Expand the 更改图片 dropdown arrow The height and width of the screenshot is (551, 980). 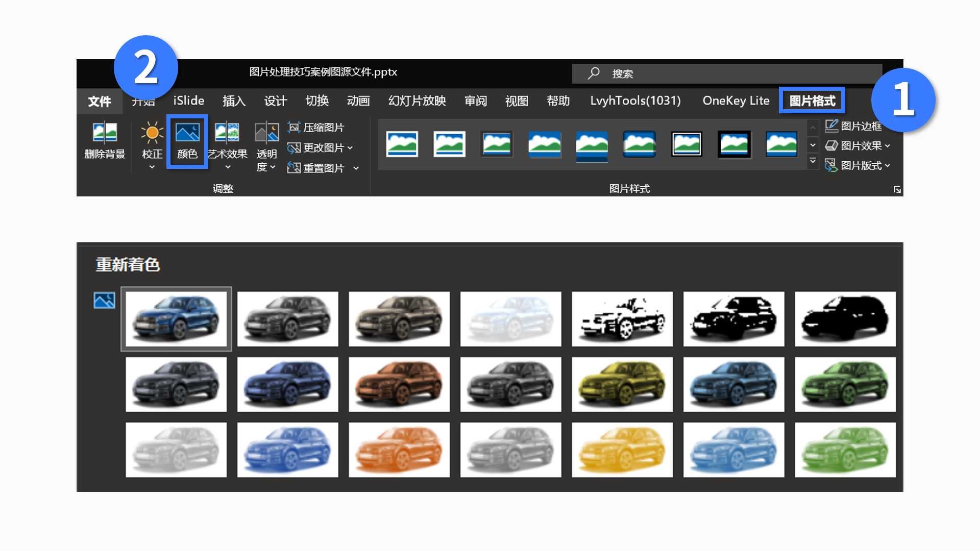350,148
